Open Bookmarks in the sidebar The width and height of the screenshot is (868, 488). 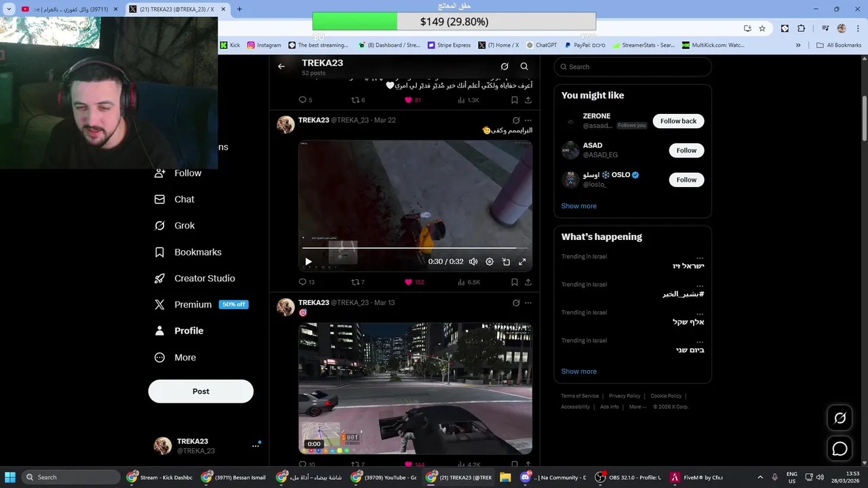pos(188,252)
